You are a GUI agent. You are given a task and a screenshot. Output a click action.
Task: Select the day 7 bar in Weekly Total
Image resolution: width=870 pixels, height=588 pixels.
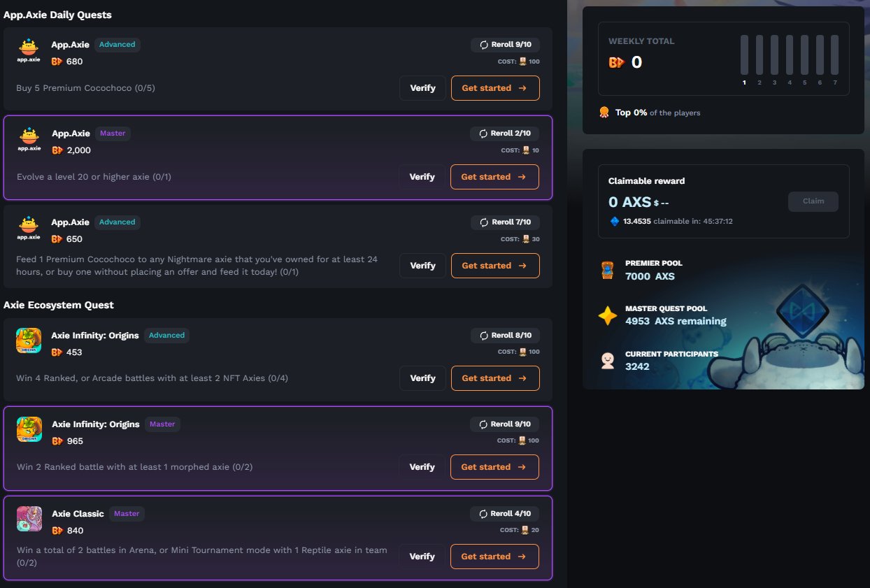coord(834,55)
